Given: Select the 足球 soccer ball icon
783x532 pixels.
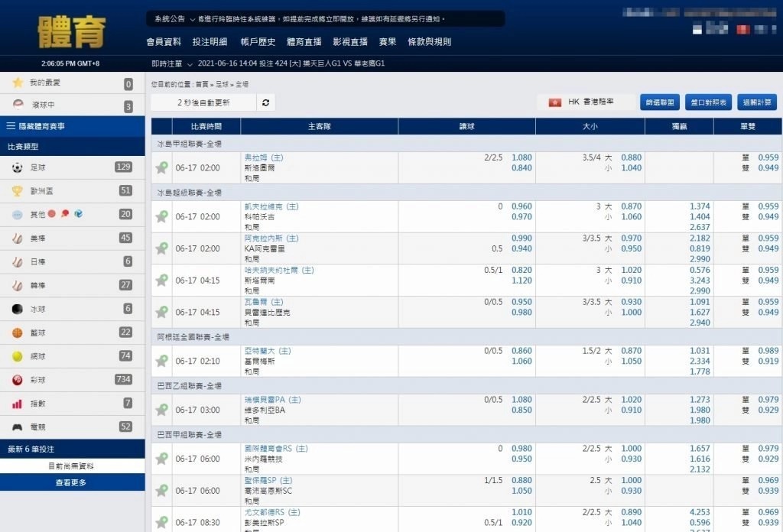Looking at the screenshot, I should click(18, 167).
